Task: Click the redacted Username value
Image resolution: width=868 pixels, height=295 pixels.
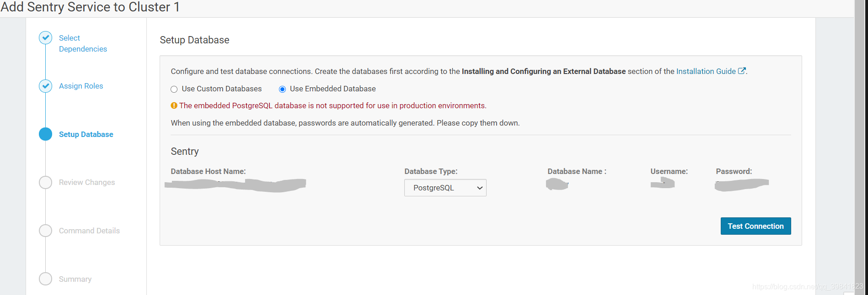Action: 663,183
